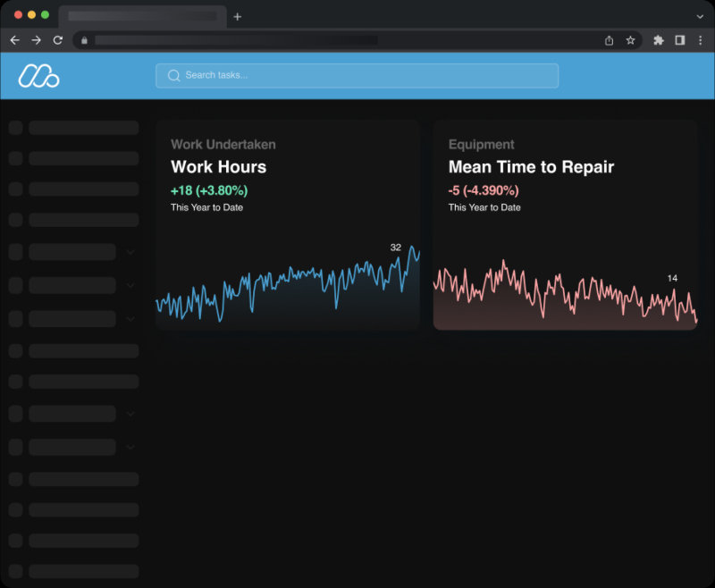Click the Search tasks input field
715x588 pixels.
[x=357, y=76]
